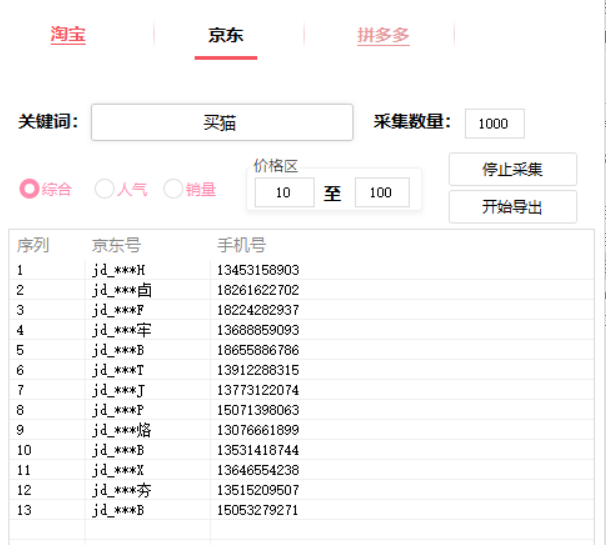Viewport: 606px width, 545px height.
Task: Click account jd_***烙 in row 9
Action: click(x=122, y=430)
